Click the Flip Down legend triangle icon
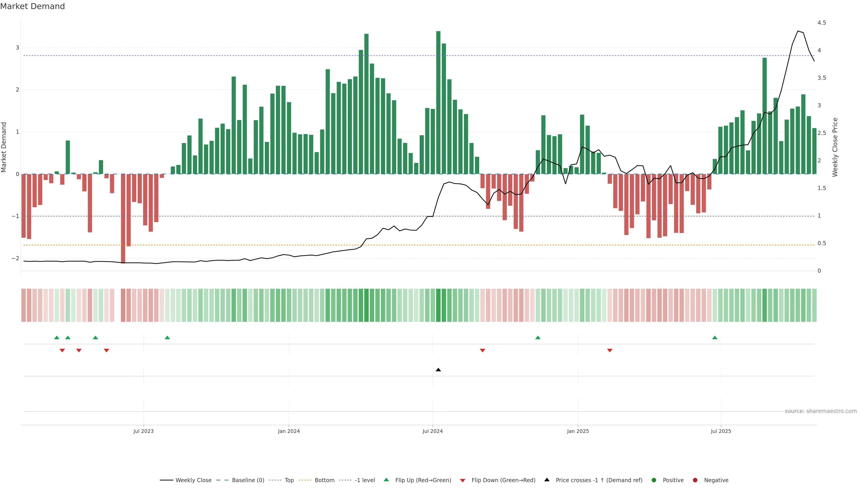 click(x=463, y=480)
